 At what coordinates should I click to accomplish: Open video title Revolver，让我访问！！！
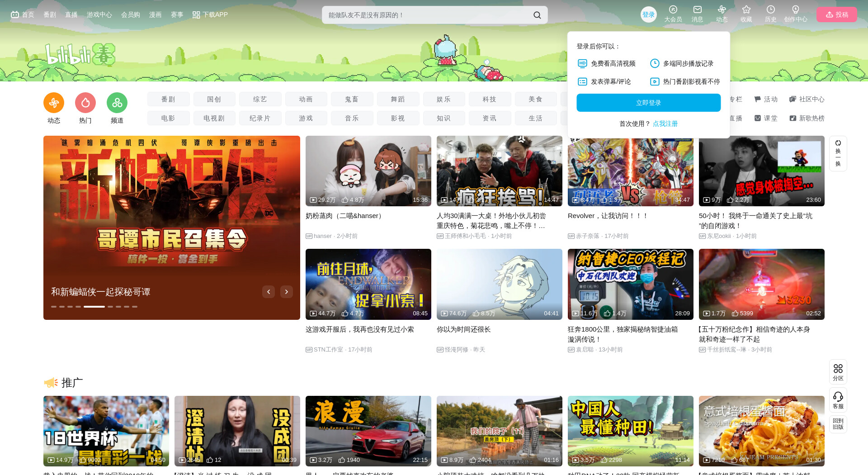[608, 216]
